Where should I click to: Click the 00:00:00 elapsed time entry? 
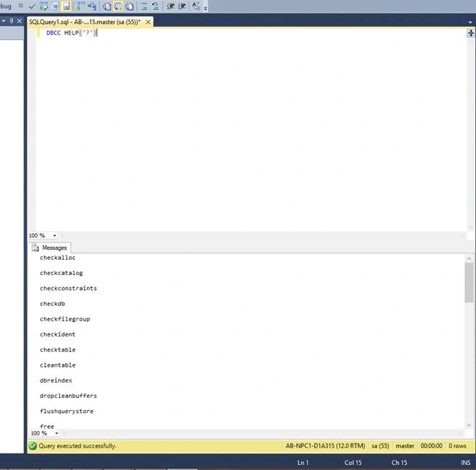coord(431,445)
